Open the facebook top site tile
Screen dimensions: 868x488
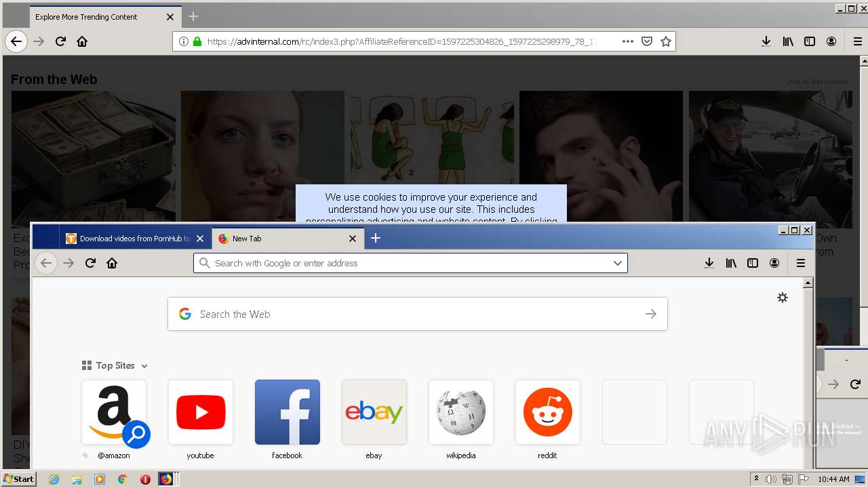(288, 412)
